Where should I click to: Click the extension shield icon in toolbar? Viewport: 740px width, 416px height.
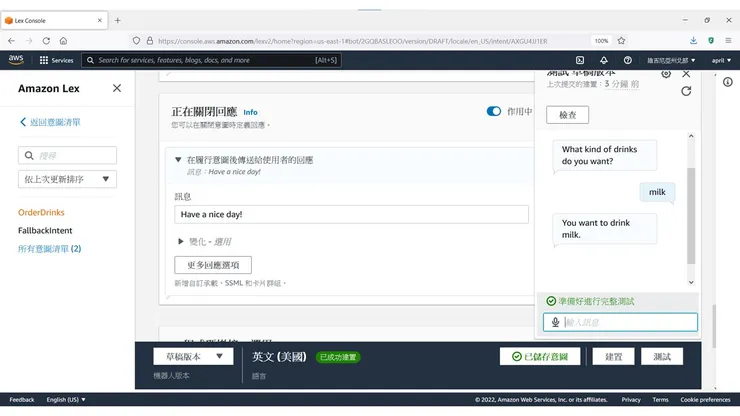click(x=711, y=41)
